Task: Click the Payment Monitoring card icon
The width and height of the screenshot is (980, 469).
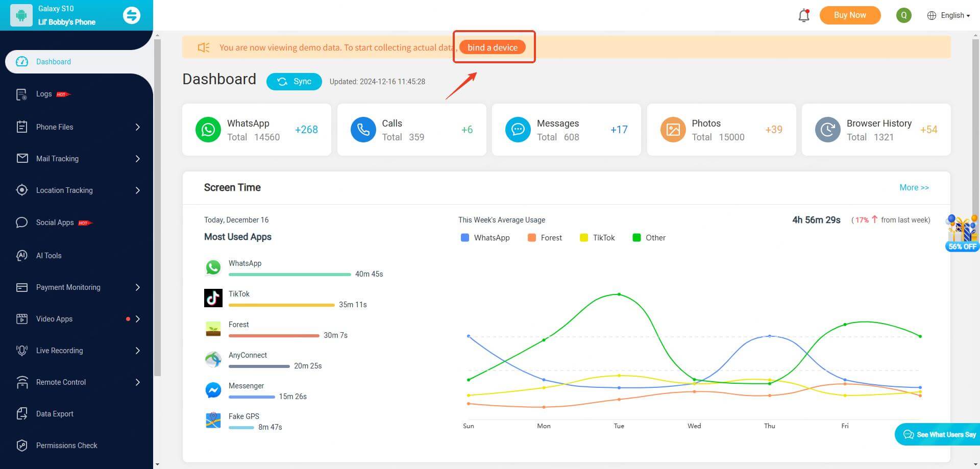Action: pyautogui.click(x=22, y=287)
